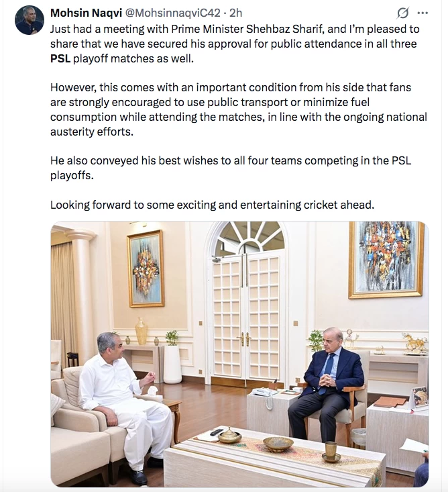This screenshot has height=492, width=448.
Task: Open Mohsin Naqvi's profile picture avatar
Action: [29, 21]
